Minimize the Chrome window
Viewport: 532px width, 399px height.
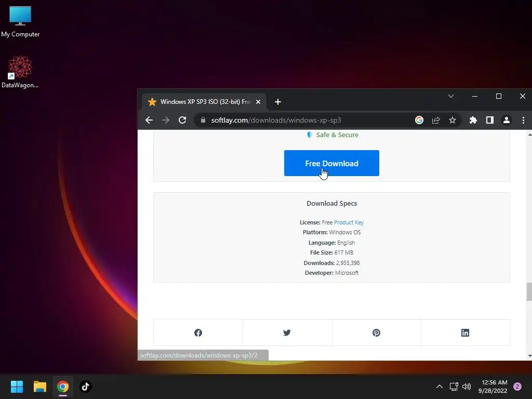click(475, 96)
